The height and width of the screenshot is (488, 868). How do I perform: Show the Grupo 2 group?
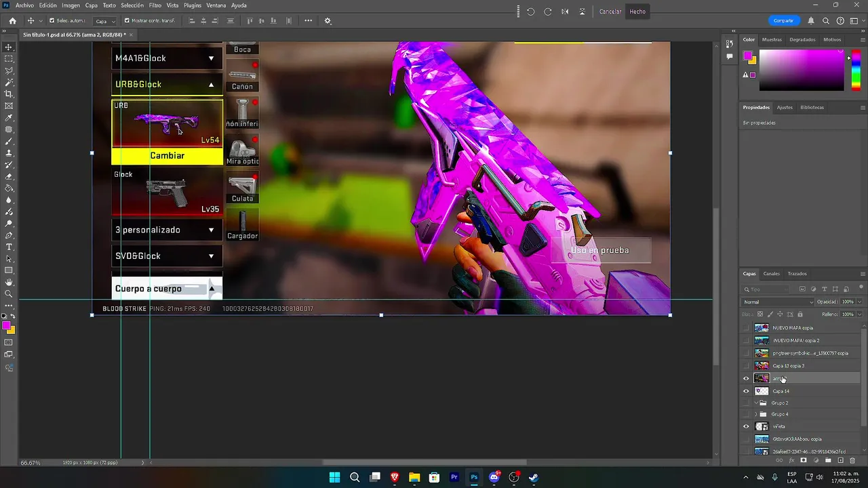pos(746,403)
